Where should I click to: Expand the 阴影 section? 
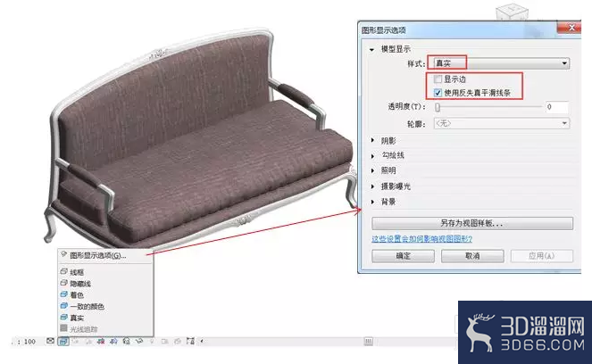tap(372, 140)
